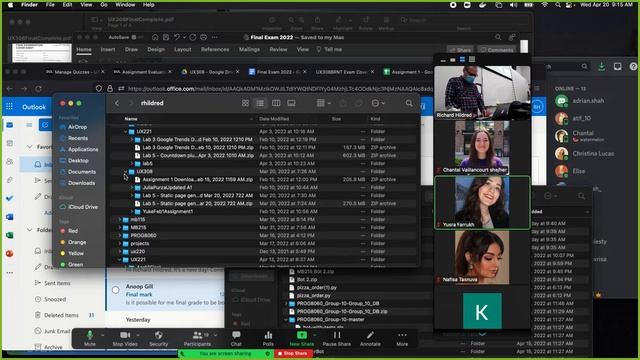Switch Finder to gallery view
This screenshot has width=640, height=360.
291,103
